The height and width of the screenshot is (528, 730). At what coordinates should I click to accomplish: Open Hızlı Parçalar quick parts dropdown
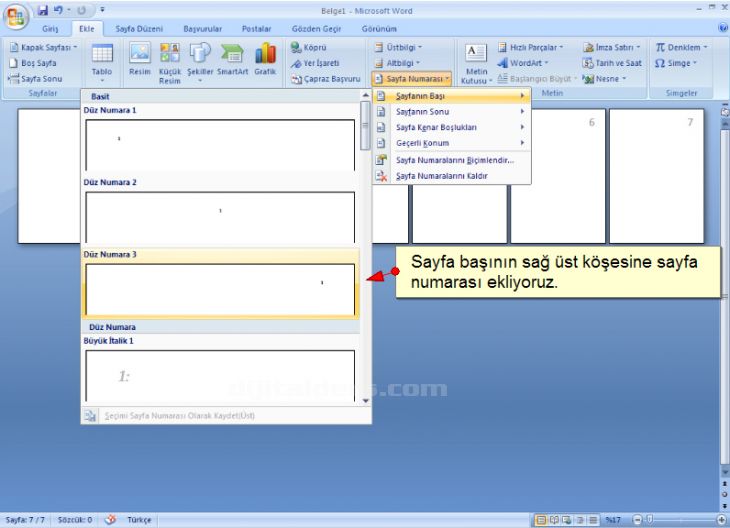point(531,47)
